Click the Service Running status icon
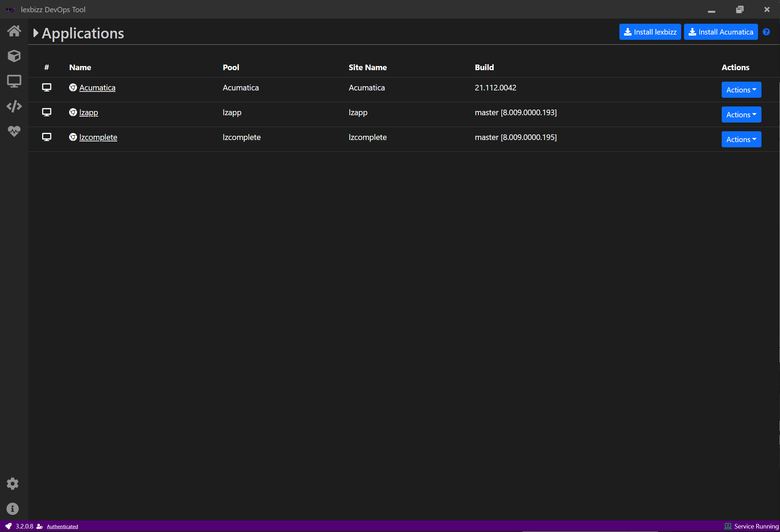This screenshot has height=532, width=780. tap(728, 526)
